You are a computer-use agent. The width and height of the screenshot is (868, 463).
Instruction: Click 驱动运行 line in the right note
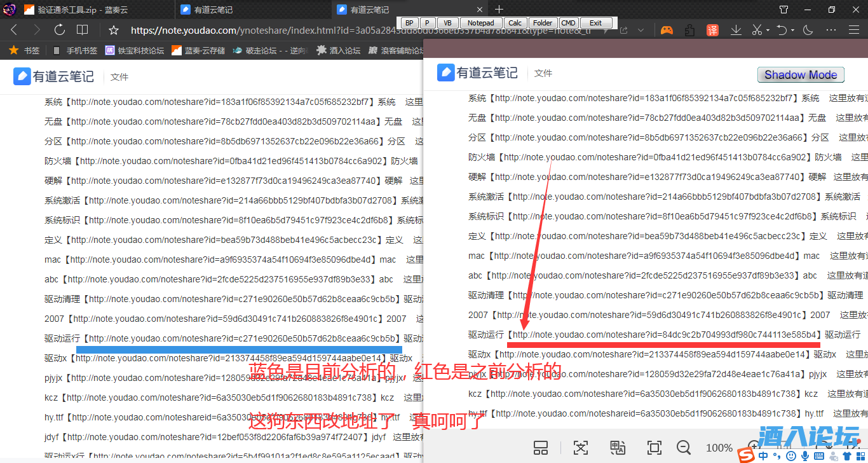(664, 335)
